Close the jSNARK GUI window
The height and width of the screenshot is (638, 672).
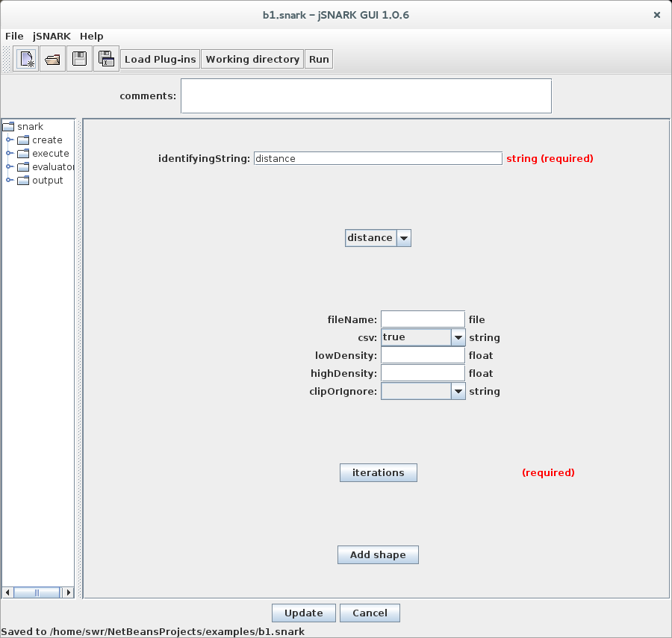pos(656,15)
